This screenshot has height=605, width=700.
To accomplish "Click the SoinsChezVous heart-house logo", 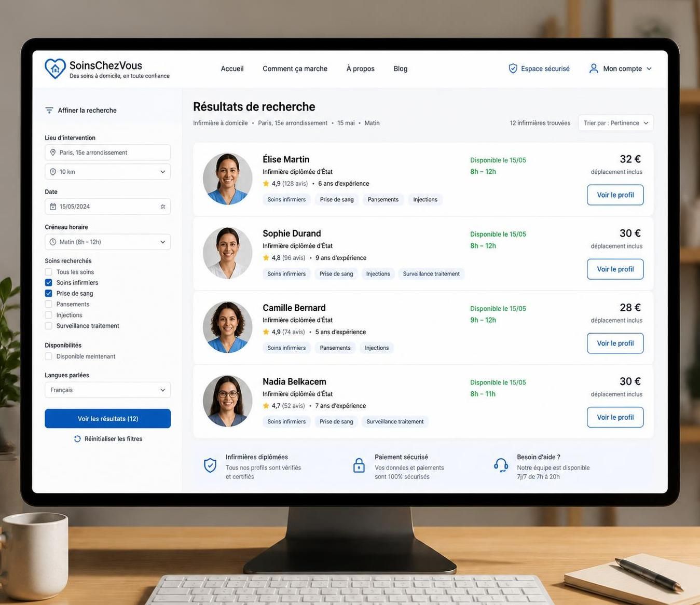I will coord(55,68).
